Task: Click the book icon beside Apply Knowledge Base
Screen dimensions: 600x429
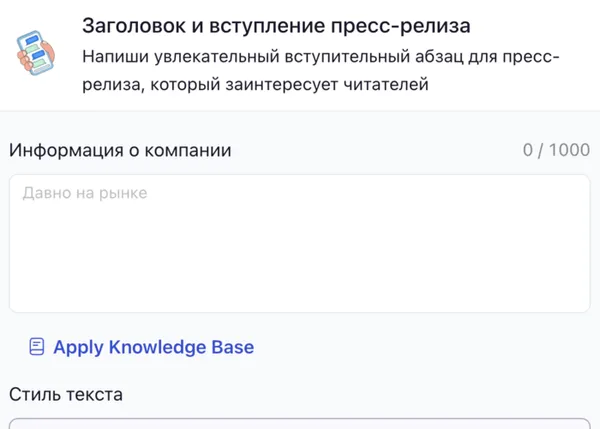Action: 37,347
